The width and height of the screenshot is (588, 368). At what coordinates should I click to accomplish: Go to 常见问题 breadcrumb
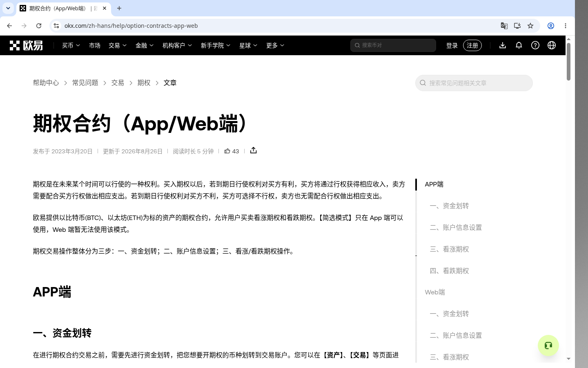(x=85, y=83)
